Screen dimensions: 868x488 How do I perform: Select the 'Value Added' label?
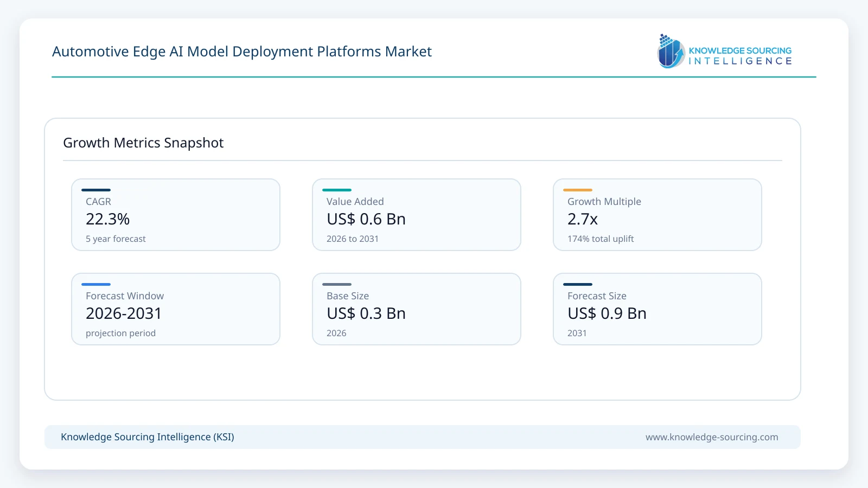pyautogui.click(x=355, y=202)
